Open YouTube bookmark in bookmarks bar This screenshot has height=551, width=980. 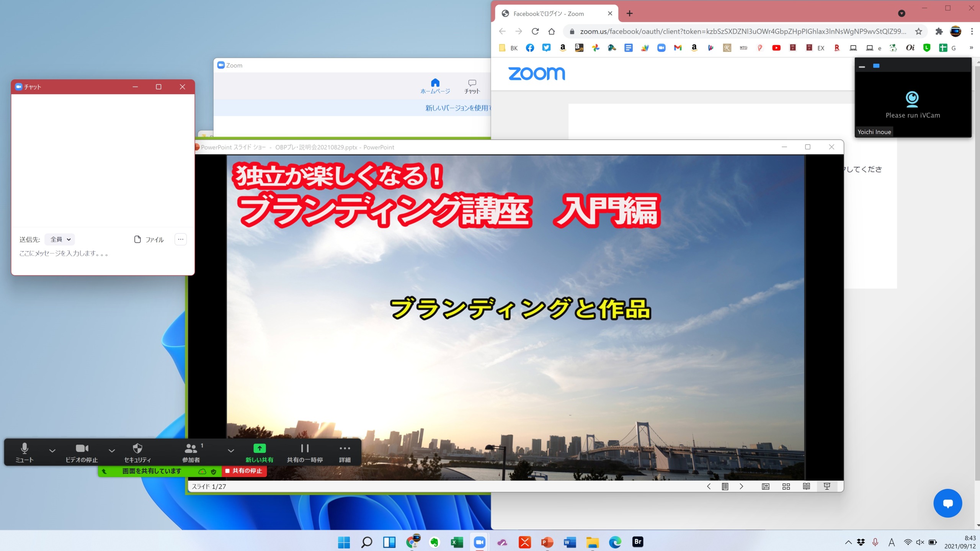pyautogui.click(x=776, y=48)
